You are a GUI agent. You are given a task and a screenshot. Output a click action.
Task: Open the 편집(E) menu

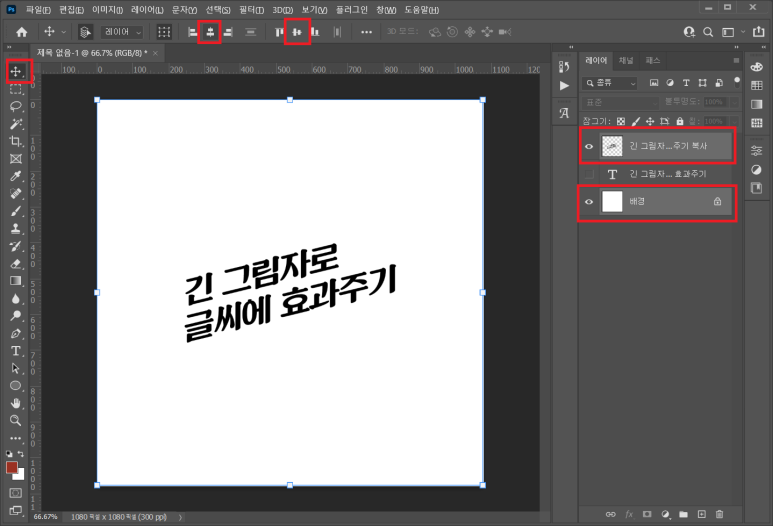(x=71, y=10)
